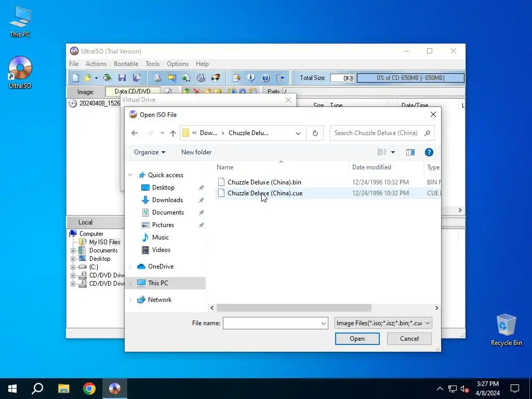Click the New folder button
This screenshot has height=399, width=532.
coord(196,152)
